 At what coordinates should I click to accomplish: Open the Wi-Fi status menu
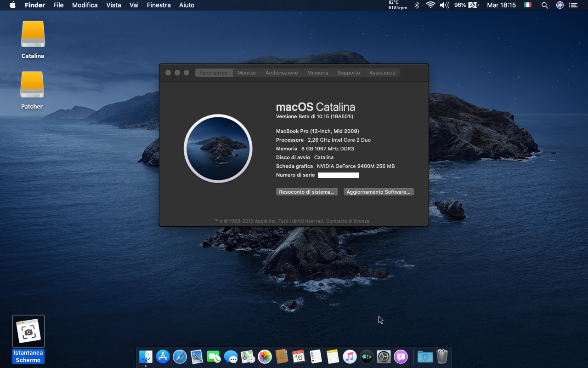pyautogui.click(x=430, y=5)
